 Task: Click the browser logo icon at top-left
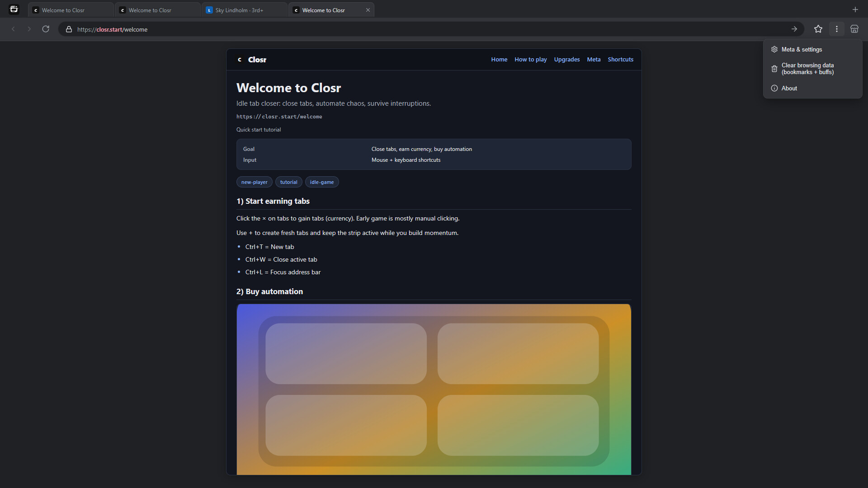pos(14,9)
